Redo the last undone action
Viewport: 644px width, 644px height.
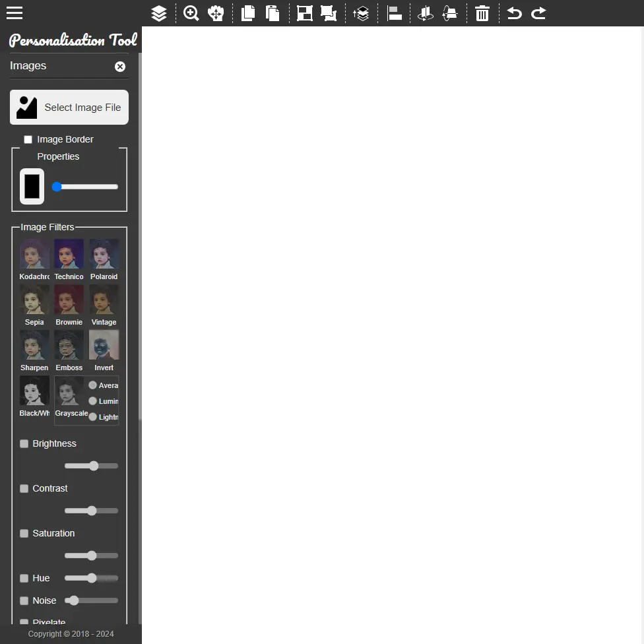pos(538,13)
